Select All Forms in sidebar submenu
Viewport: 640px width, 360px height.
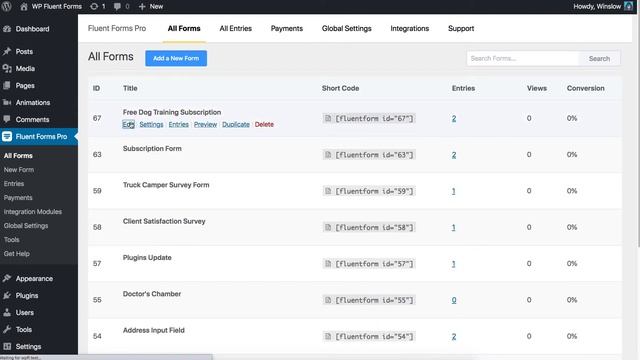[x=18, y=156]
